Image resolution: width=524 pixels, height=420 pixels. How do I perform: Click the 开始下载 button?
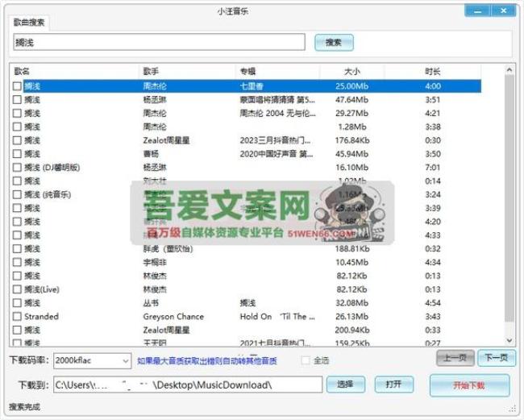click(x=469, y=385)
